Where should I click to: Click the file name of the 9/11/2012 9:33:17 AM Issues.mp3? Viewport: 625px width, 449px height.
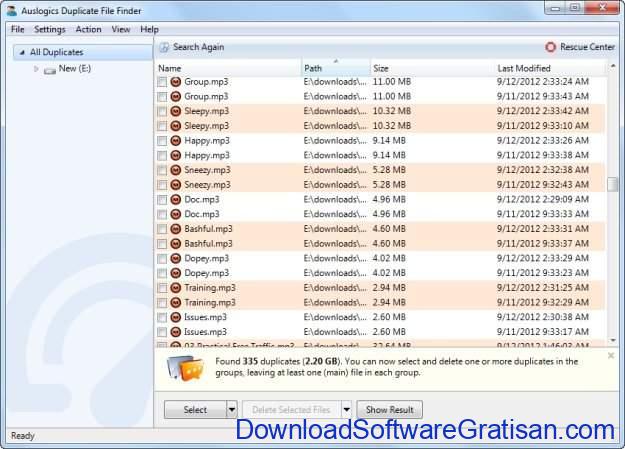(x=205, y=332)
